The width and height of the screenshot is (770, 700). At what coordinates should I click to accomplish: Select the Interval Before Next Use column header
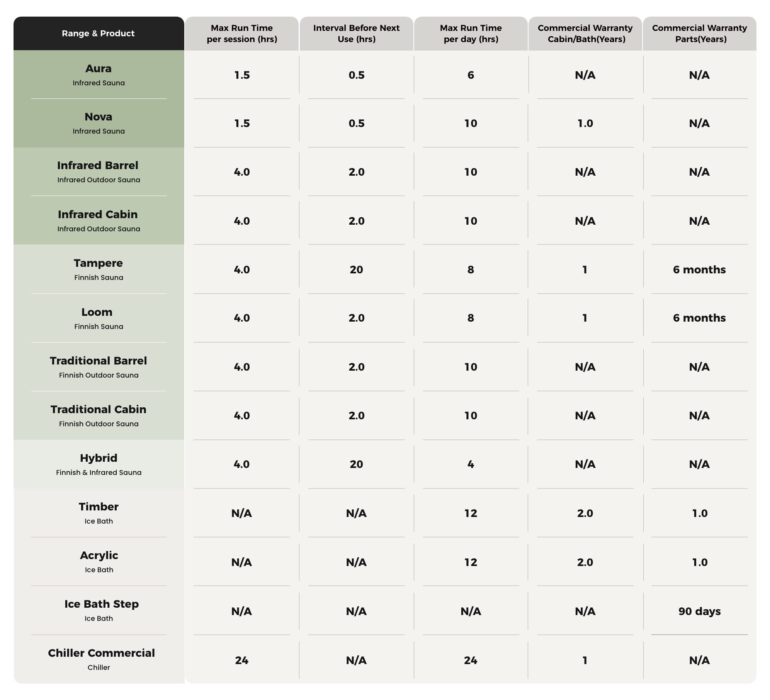point(356,34)
